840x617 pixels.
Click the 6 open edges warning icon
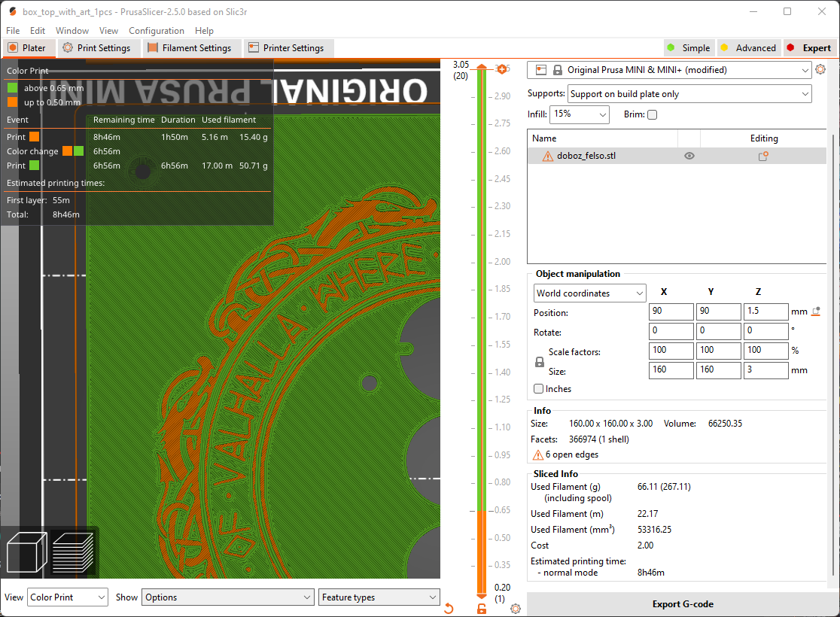pyautogui.click(x=538, y=454)
